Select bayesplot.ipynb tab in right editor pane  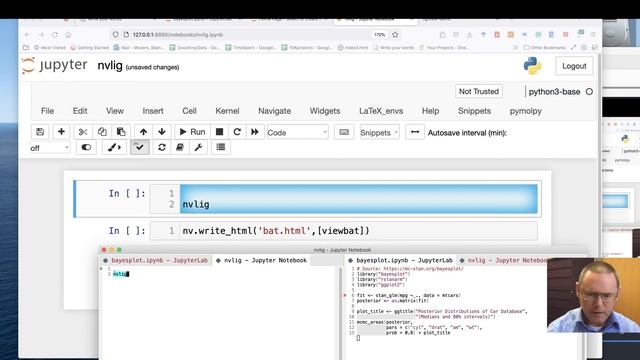[x=401, y=260]
